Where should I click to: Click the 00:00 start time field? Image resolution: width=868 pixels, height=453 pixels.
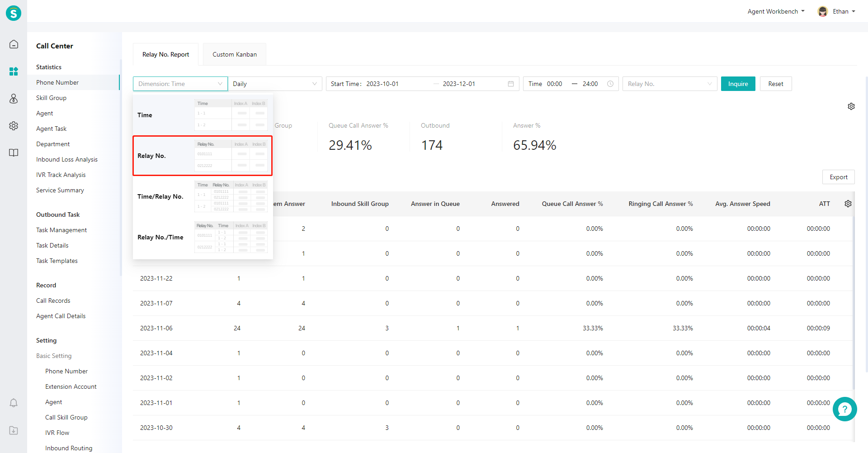click(555, 84)
